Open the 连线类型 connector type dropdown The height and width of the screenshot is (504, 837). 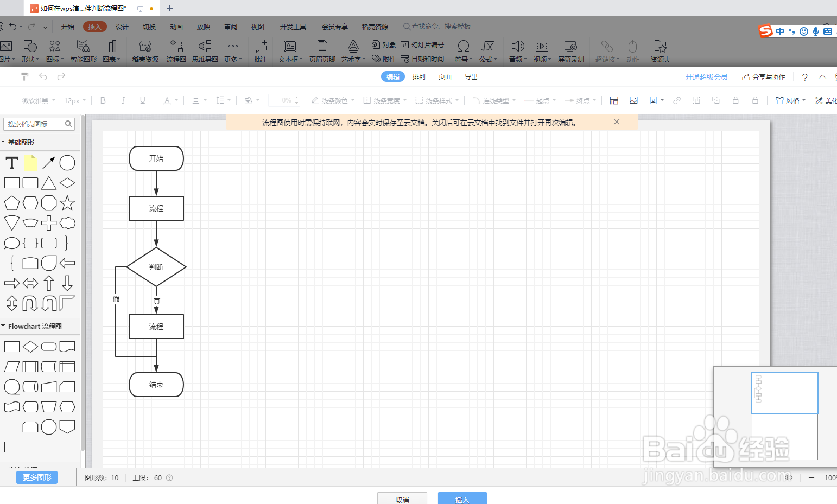coord(494,100)
